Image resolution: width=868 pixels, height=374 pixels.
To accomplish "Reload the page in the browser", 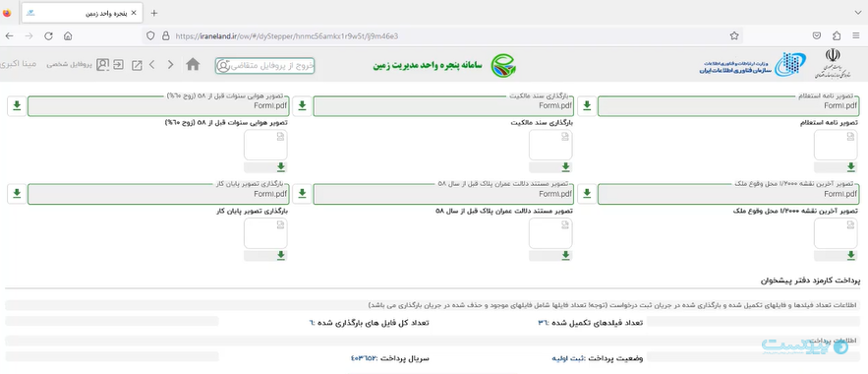I will [49, 36].
